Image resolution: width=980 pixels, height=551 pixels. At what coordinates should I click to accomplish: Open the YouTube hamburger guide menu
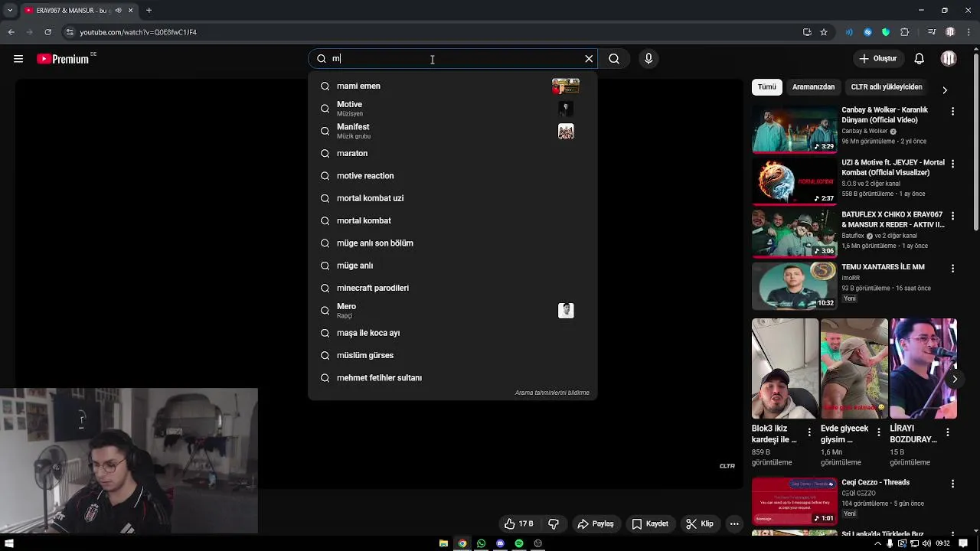[x=18, y=59]
